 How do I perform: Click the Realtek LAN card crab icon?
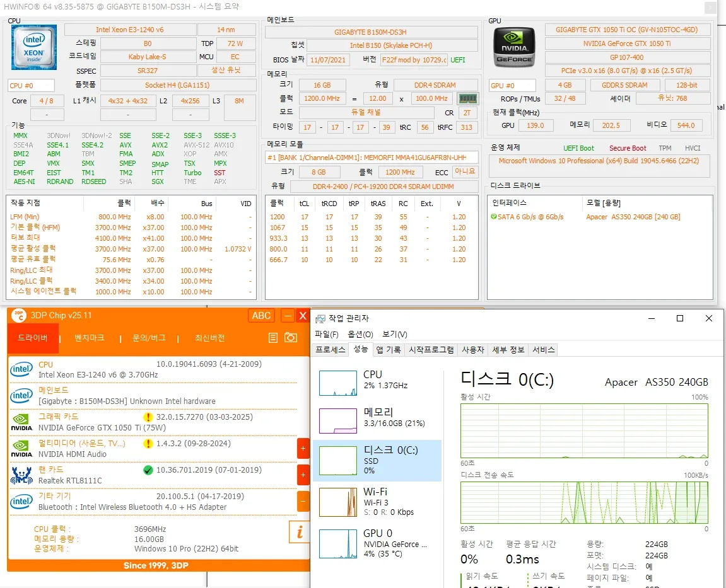22,475
